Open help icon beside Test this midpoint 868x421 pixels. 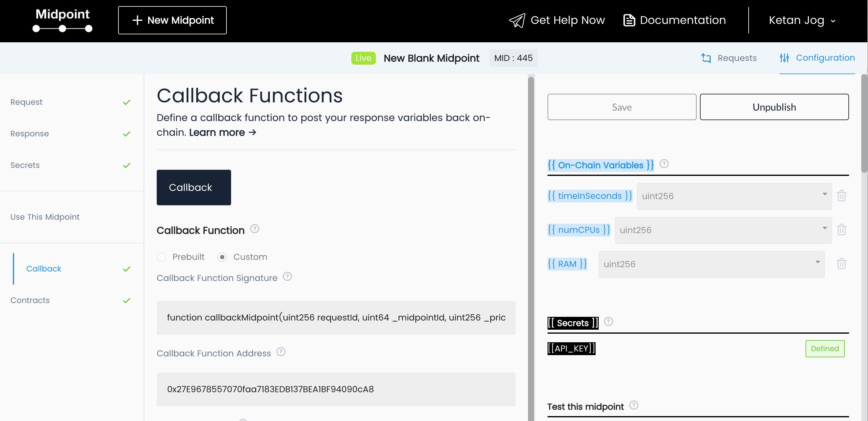point(634,405)
